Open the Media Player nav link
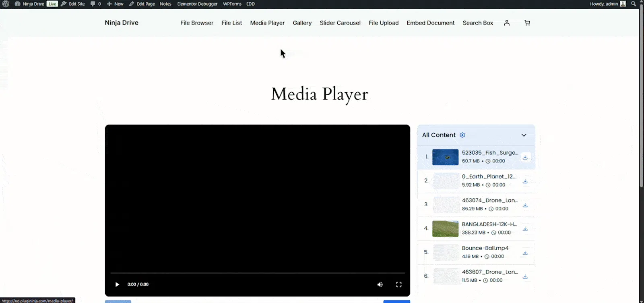Viewport: 644px width, 303px height. point(267,23)
